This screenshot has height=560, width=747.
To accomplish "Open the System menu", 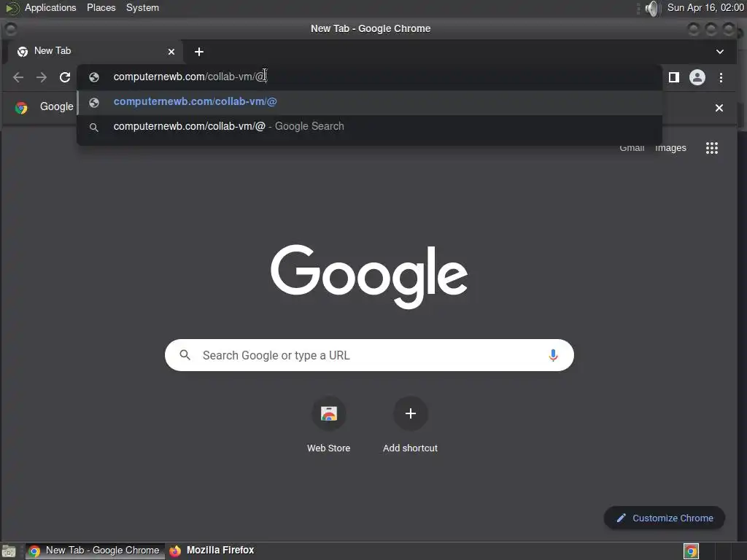I will coord(142,7).
